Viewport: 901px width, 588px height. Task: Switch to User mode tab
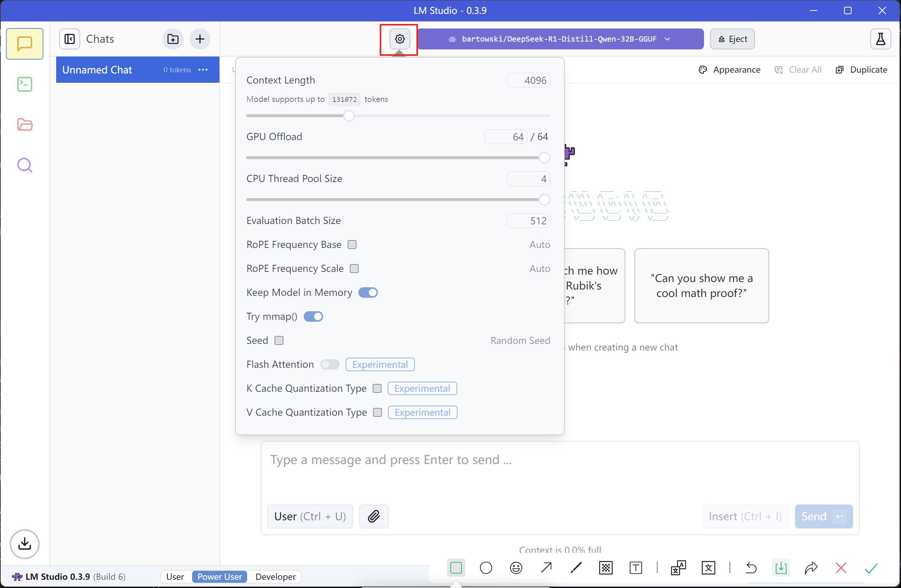(175, 576)
